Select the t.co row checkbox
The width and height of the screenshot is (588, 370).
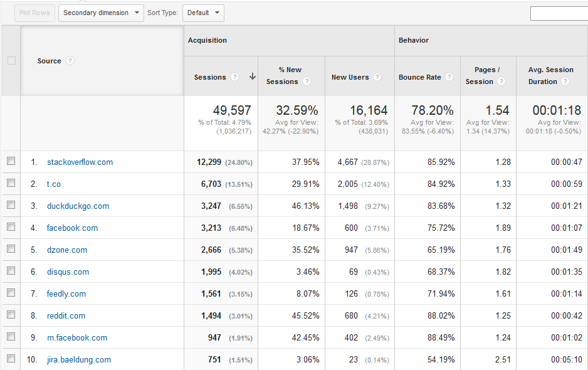click(x=11, y=182)
